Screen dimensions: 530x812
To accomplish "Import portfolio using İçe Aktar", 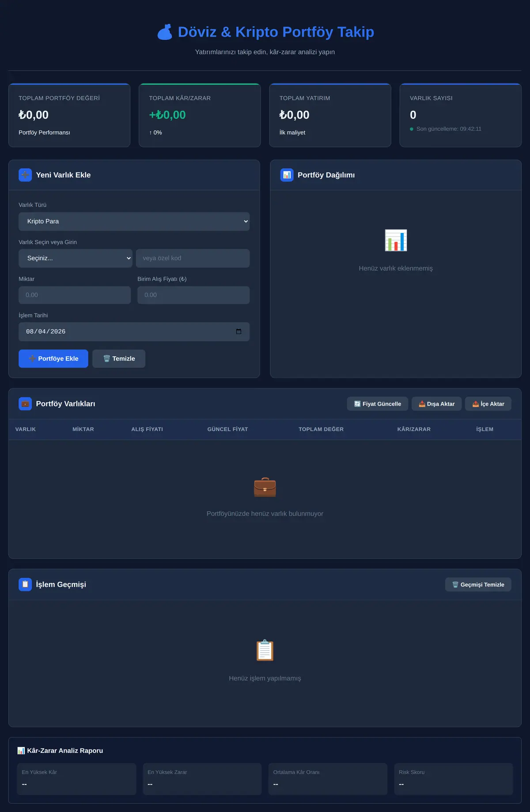I will (x=488, y=404).
